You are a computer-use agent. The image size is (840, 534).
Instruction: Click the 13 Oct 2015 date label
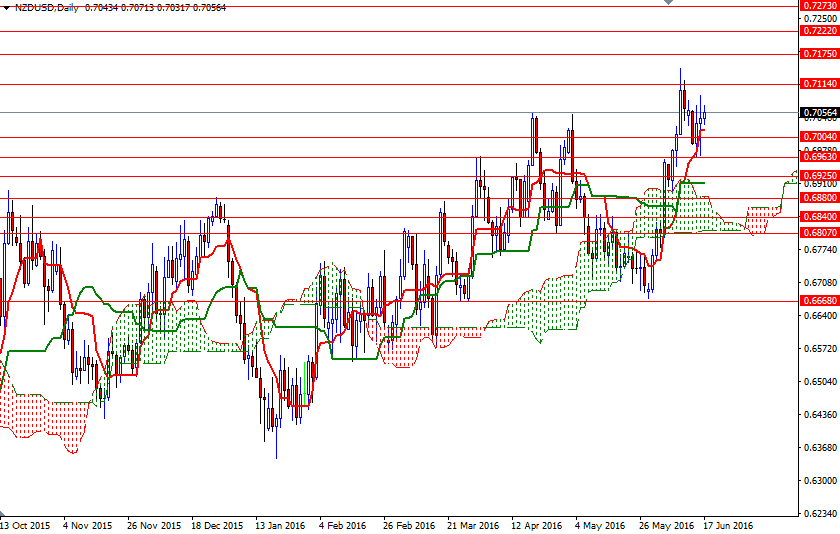[x=25, y=525]
